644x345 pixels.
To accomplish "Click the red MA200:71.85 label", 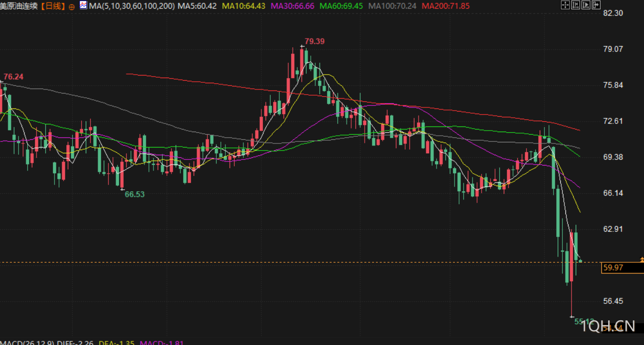I will pyautogui.click(x=445, y=6).
